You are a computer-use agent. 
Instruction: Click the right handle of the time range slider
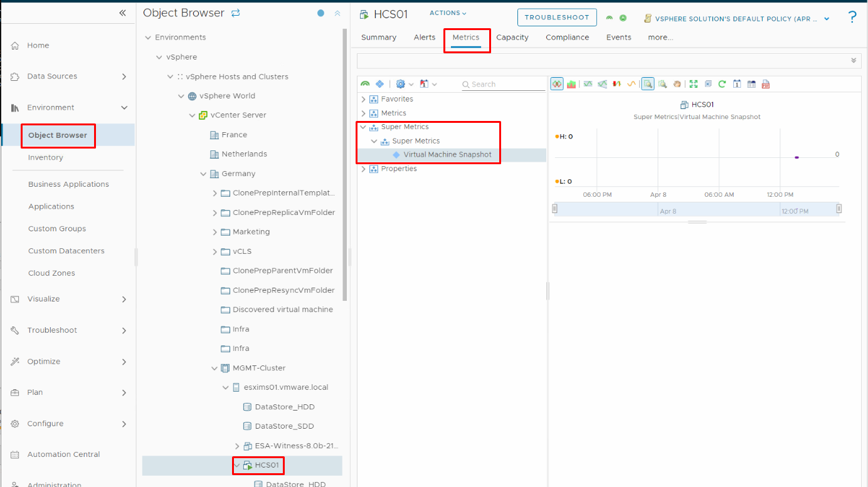click(x=839, y=209)
